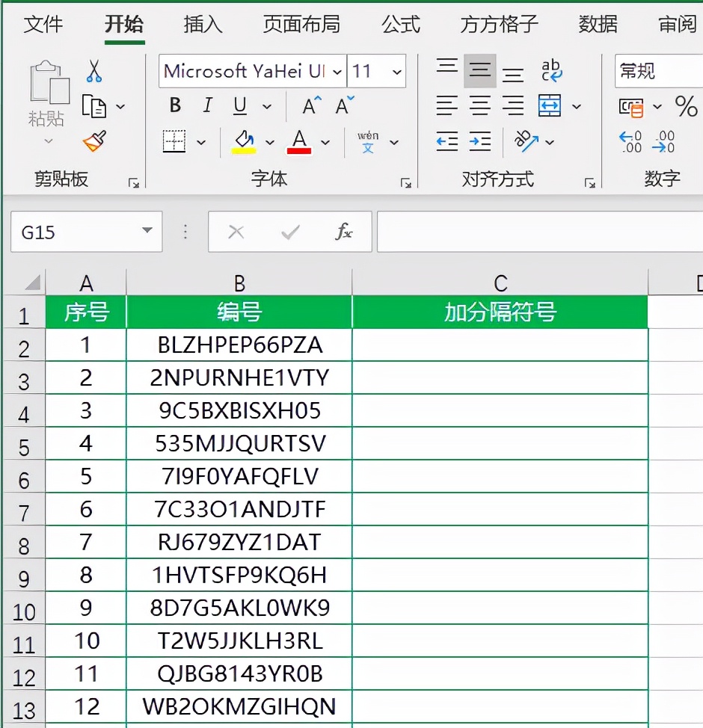703x728 pixels.
Task: Click the formula bar cancel X
Action: click(x=236, y=232)
